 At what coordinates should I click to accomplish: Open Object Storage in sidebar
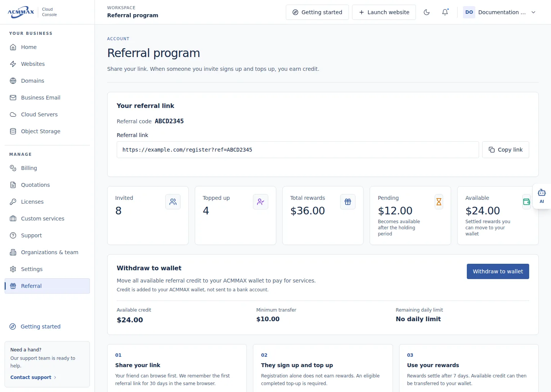47,131
